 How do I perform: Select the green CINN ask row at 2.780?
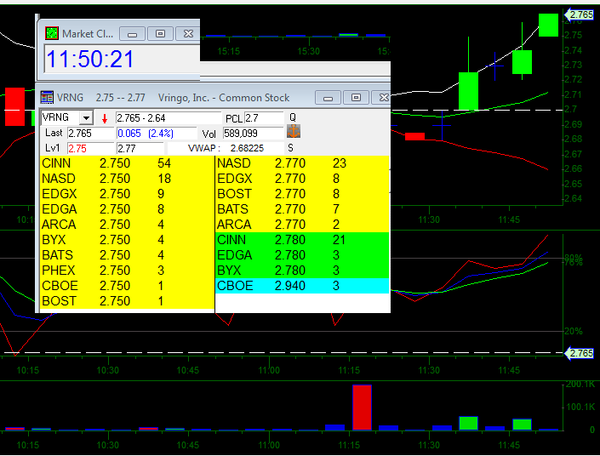pyautogui.click(x=302, y=240)
